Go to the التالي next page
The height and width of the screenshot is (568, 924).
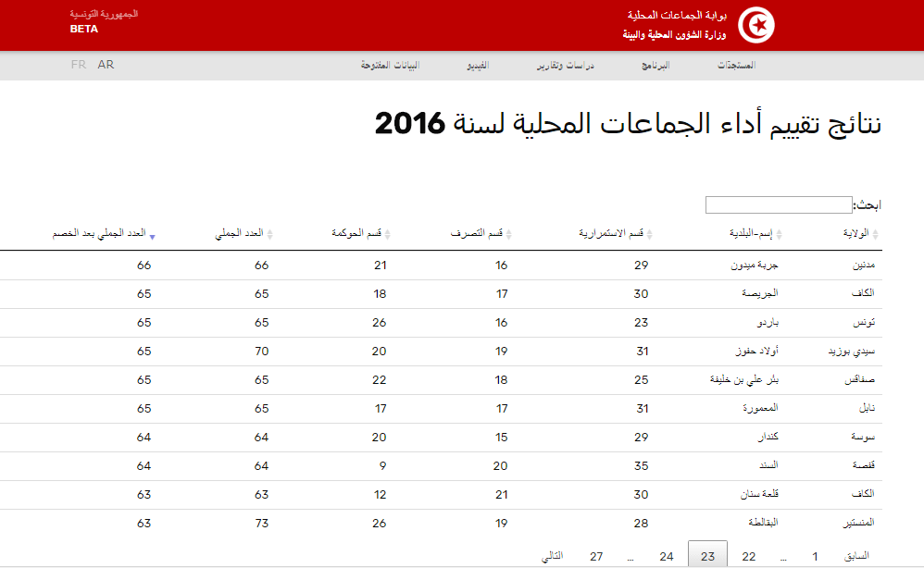(552, 556)
